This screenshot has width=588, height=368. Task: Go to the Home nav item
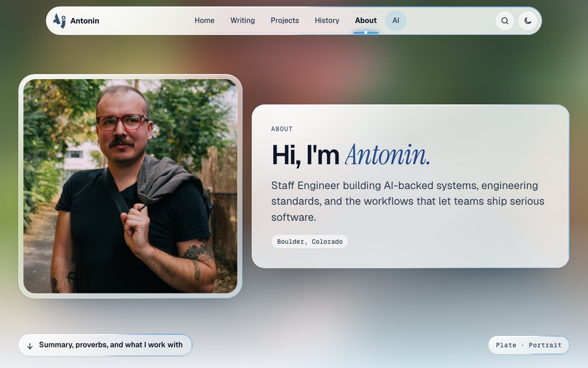pos(204,21)
